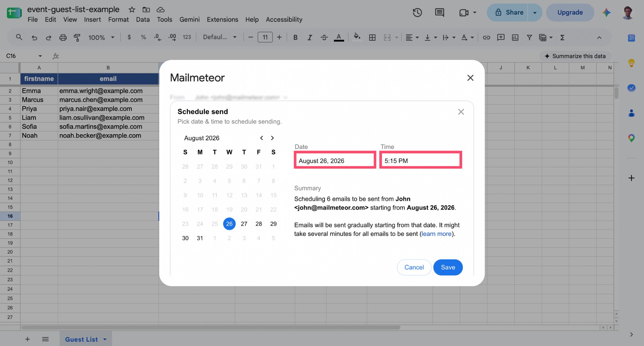Format cell as percent

tap(143, 37)
